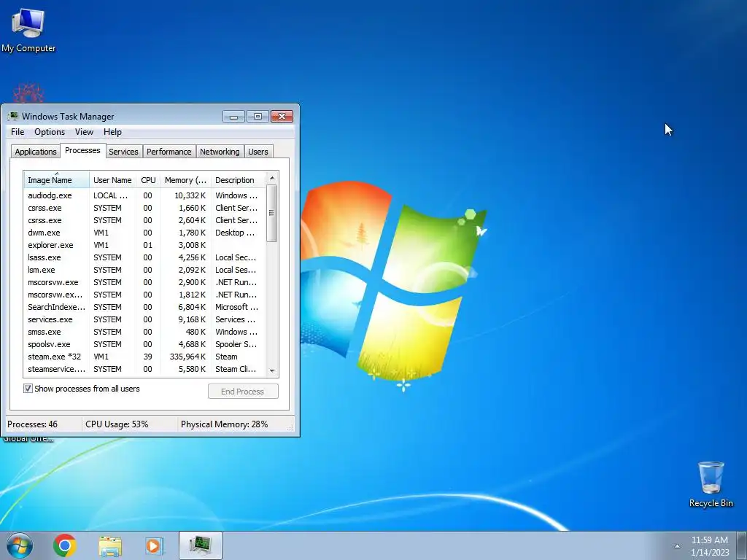The image size is (747, 560).
Task: Open the Options menu
Action: [x=50, y=132]
